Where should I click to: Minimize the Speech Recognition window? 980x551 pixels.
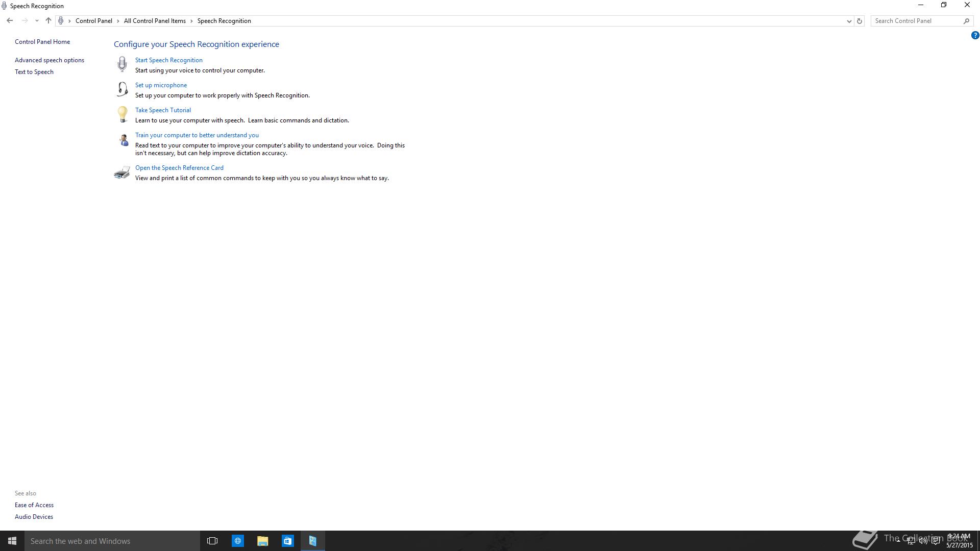tap(921, 5)
